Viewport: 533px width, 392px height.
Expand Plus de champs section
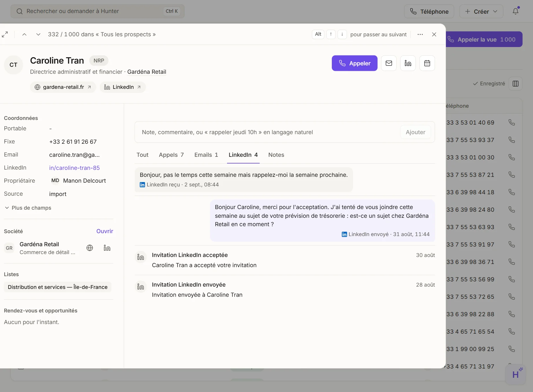pyautogui.click(x=28, y=208)
